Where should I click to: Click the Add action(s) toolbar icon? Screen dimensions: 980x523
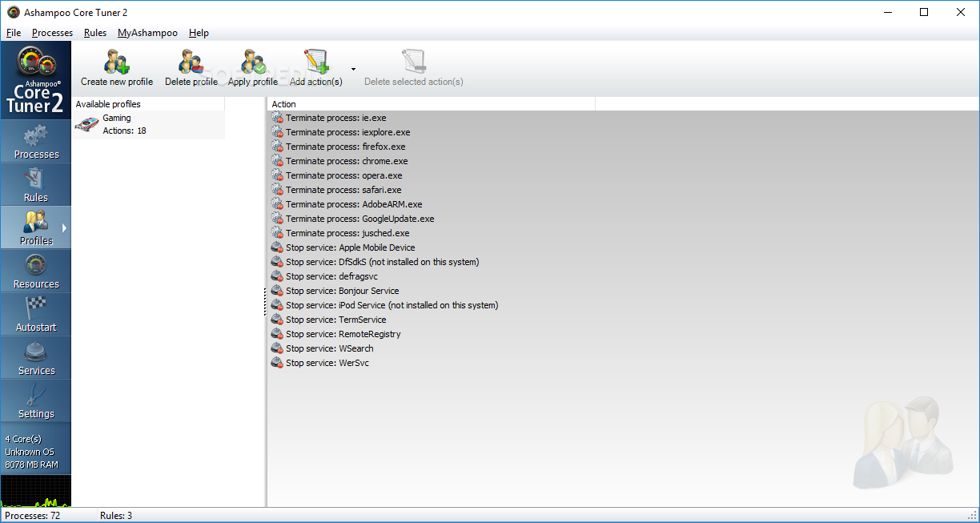click(x=316, y=62)
